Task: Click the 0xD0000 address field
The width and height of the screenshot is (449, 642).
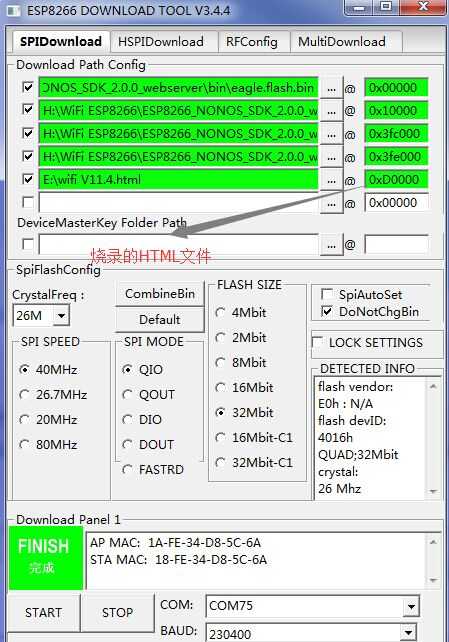Action: coord(396,179)
